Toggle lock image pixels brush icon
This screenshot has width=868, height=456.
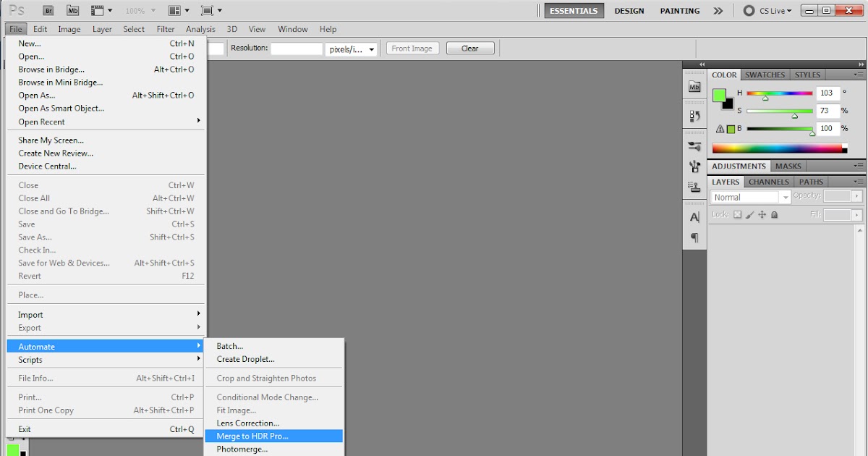pos(750,215)
